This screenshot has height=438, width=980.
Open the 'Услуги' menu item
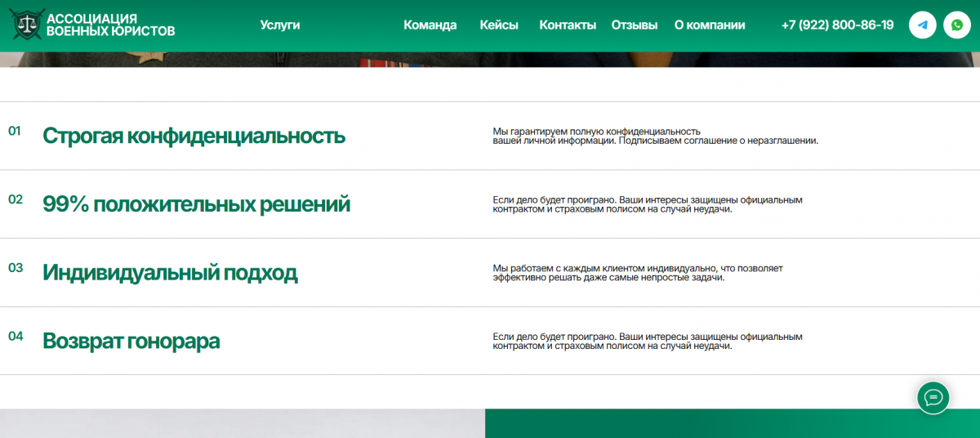[x=280, y=25]
